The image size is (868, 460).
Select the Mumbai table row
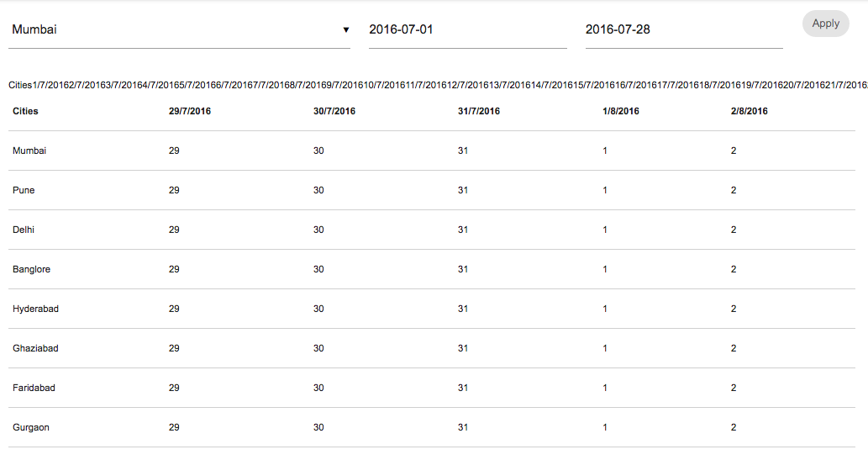pyautogui.click(x=29, y=151)
